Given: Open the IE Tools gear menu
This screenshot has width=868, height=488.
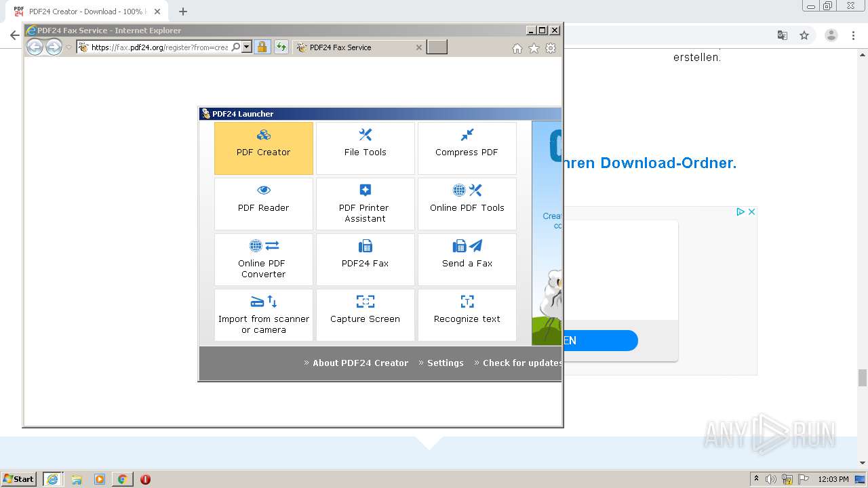Looking at the screenshot, I should [x=551, y=48].
